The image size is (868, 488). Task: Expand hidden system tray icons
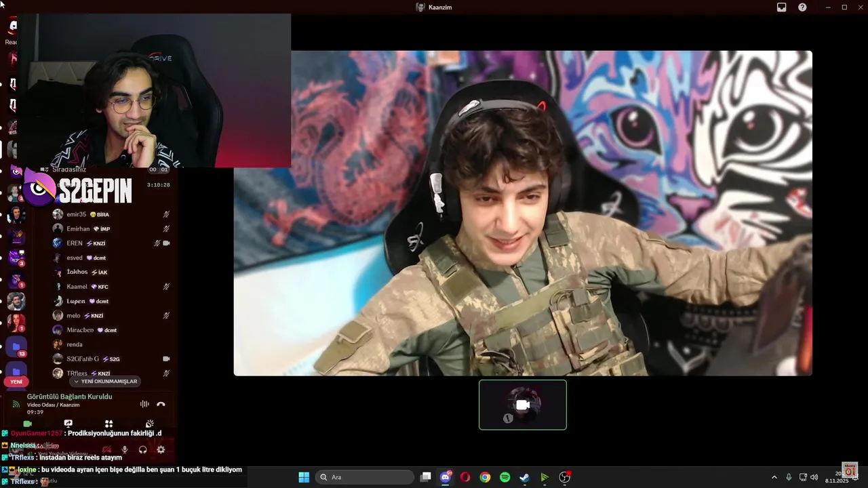[774, 477]
